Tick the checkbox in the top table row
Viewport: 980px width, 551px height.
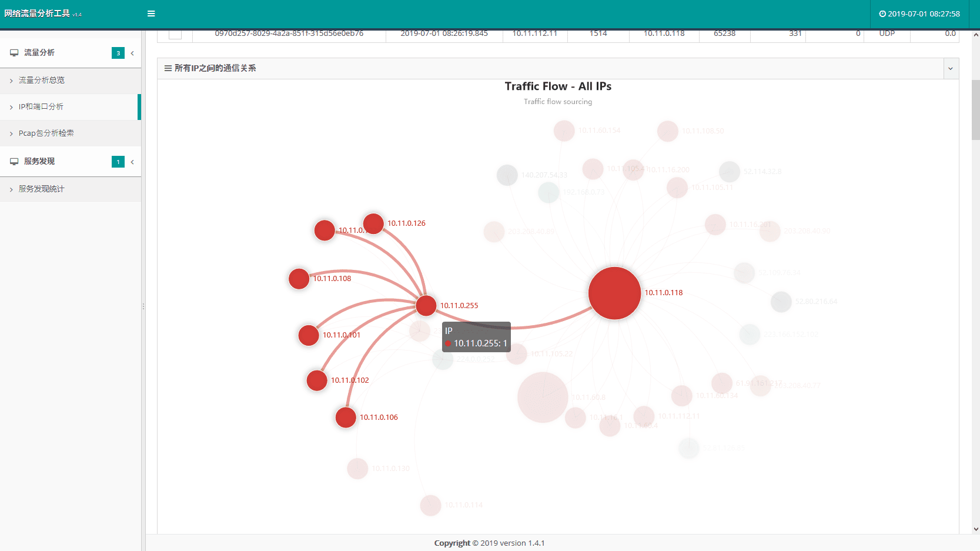click(175, 34)
